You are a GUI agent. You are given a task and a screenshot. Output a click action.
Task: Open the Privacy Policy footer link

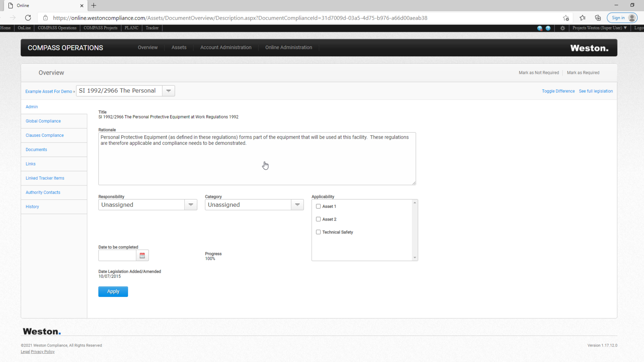pyautogui.click(x=43, y=352)
